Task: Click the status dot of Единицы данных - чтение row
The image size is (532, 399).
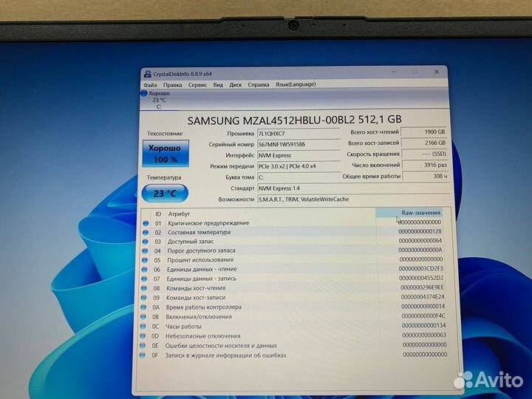Action: coord(145,270)
